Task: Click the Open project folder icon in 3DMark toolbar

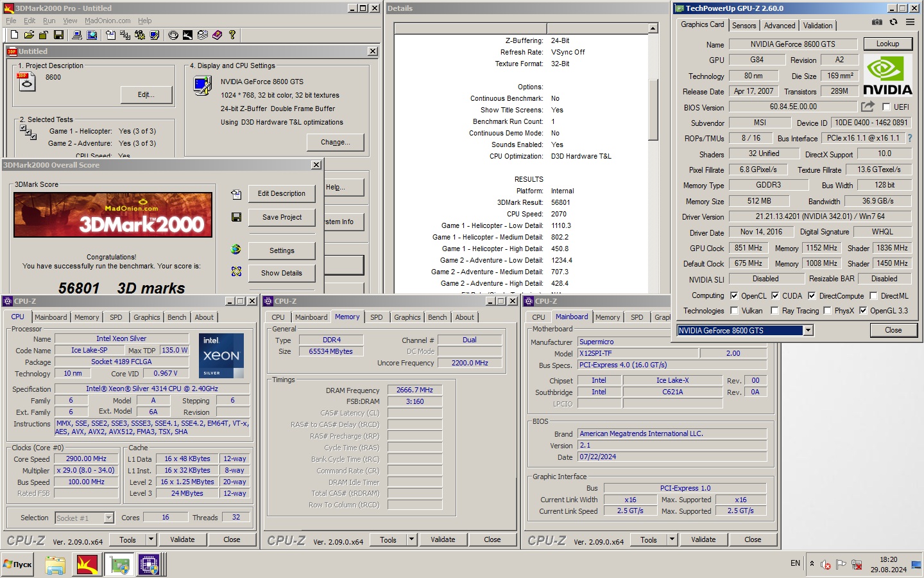Action: (29, 35)
